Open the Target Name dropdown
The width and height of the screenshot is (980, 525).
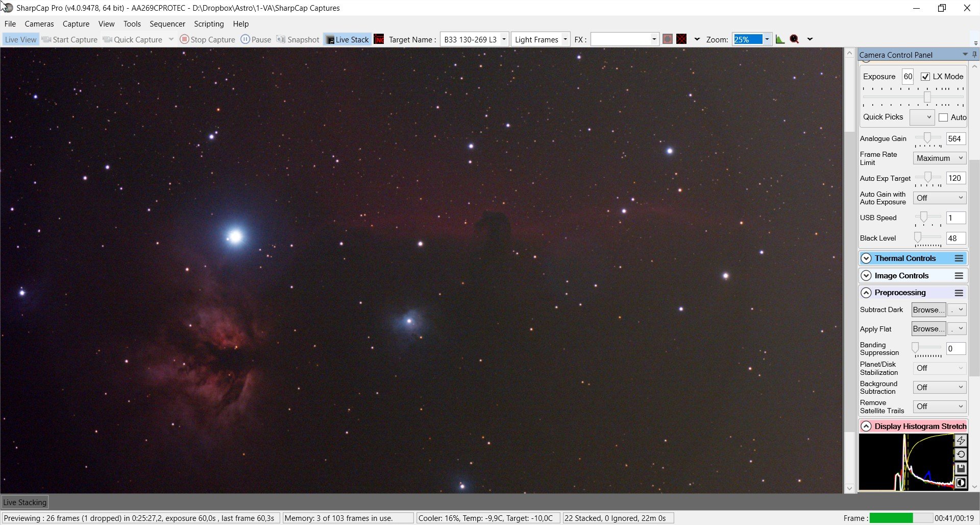(x=504, y=39)
